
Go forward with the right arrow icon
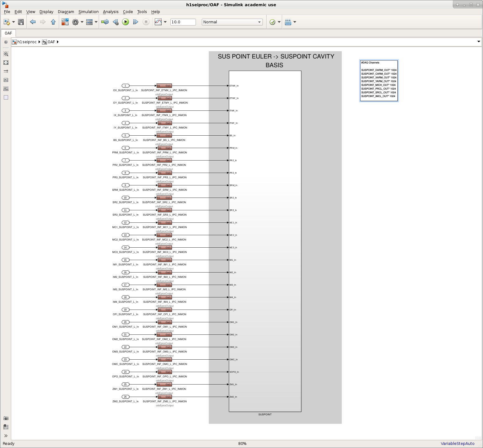pos(43,22)
